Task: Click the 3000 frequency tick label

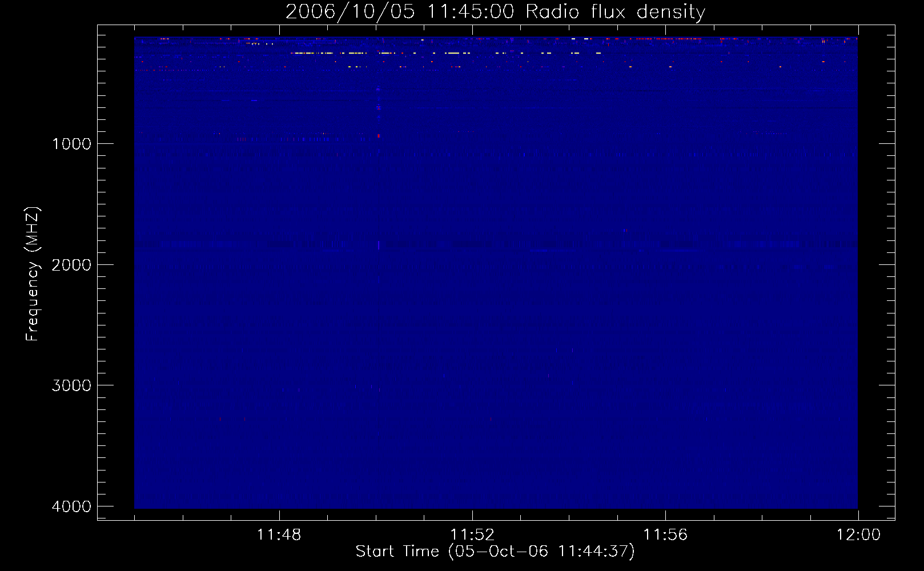Action: click(x=71, y=385)
